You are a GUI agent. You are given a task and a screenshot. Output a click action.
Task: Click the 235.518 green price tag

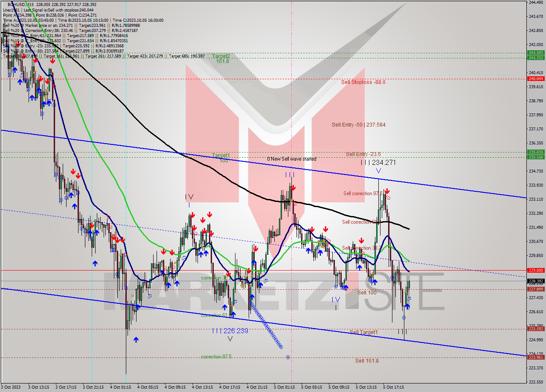click(x=535, y=157)
